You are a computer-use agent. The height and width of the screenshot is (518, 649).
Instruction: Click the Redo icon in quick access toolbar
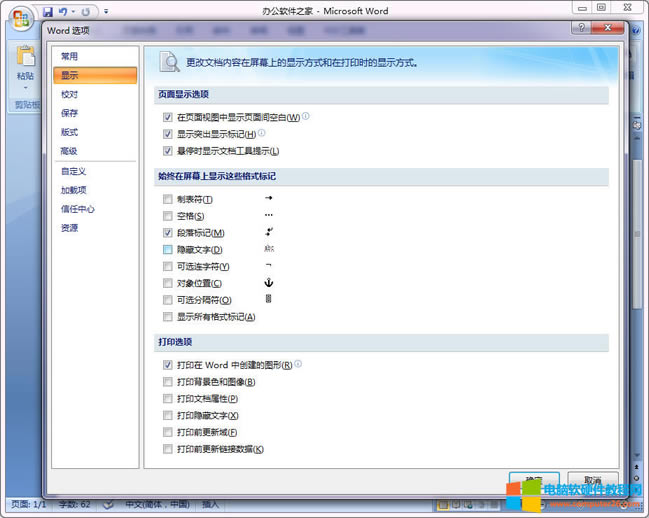click(85, 12)
